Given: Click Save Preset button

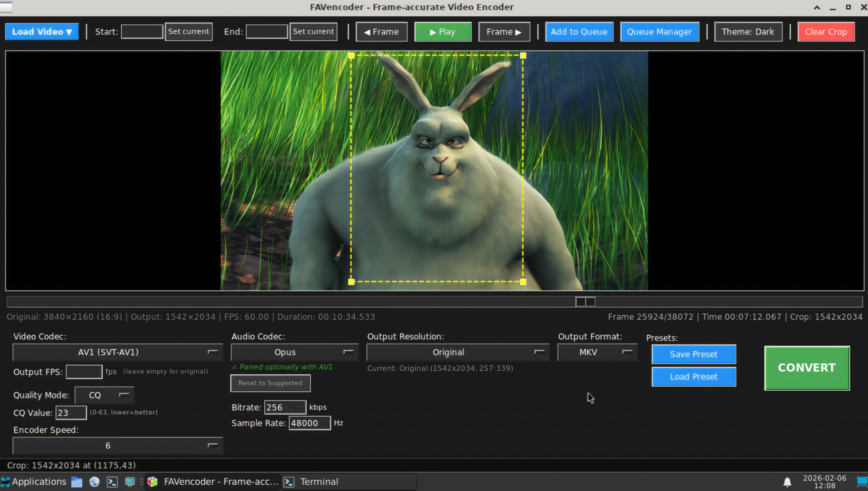Looking at the screenshot, I should [x=694, y=354].
